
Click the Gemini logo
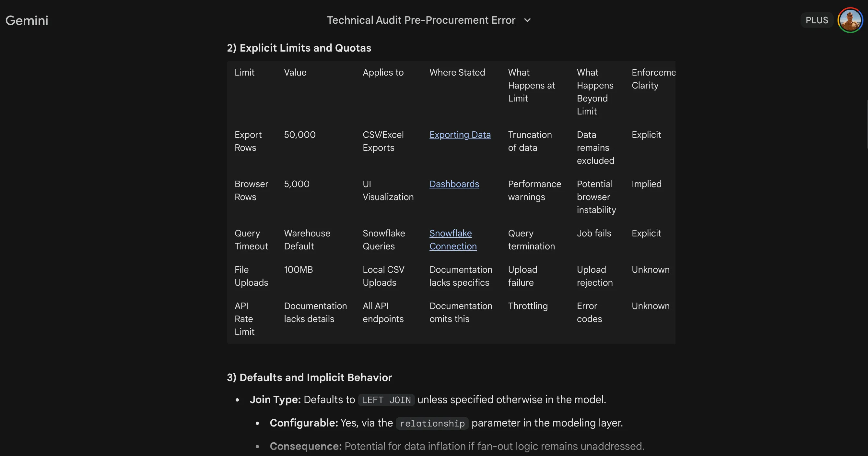point(27,20)
